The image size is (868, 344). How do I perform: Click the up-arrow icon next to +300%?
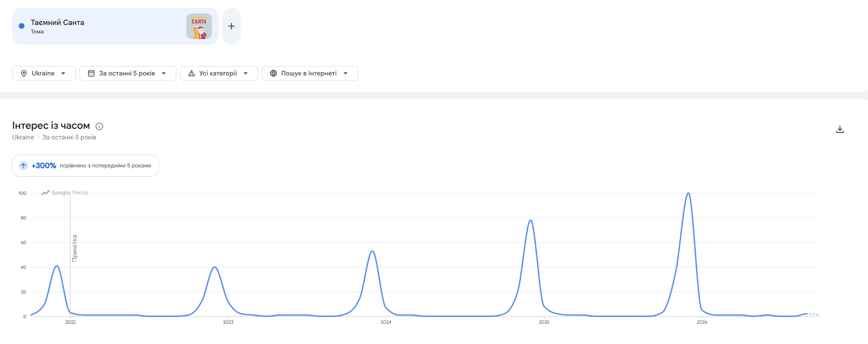coord(23,166)
